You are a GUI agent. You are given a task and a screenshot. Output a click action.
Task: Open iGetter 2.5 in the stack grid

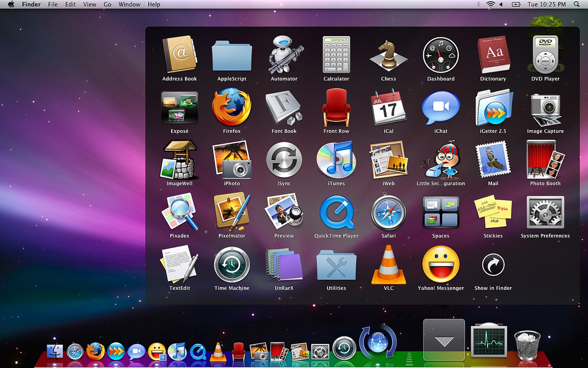(493, 108)
